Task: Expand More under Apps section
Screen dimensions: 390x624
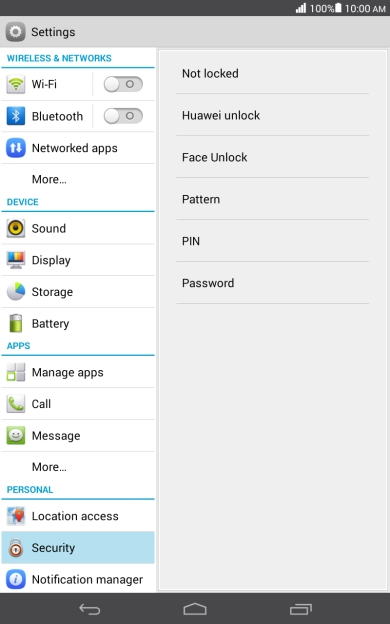Action: point(78,467)
